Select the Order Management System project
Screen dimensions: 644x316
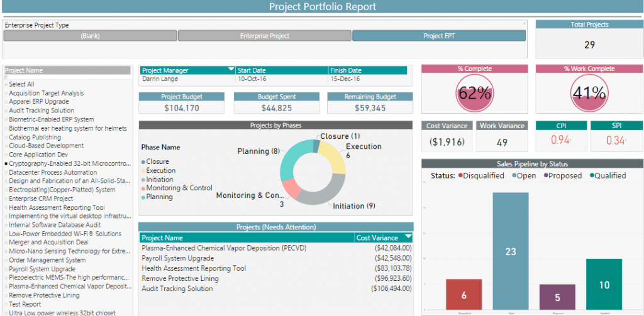tap(47, 260)
